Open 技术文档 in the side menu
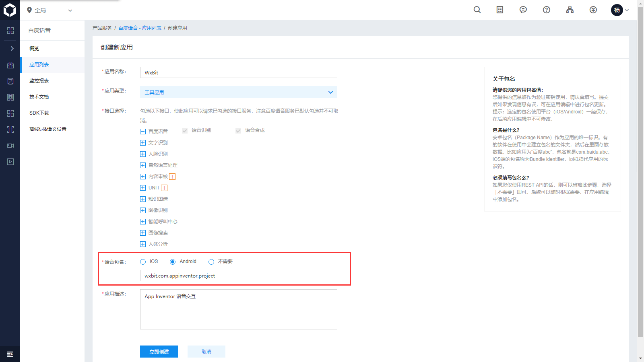The width and height of the screenshot is (644, 362). pos(52,97)
